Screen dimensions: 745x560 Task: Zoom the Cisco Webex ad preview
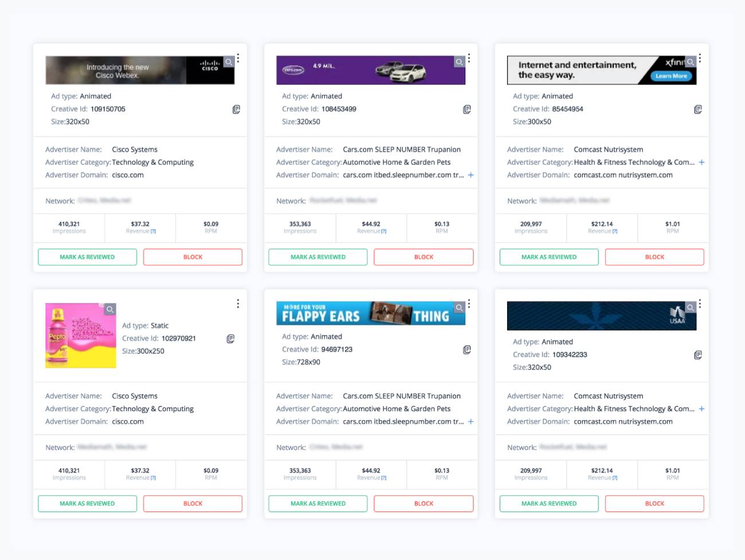(229, 62)
